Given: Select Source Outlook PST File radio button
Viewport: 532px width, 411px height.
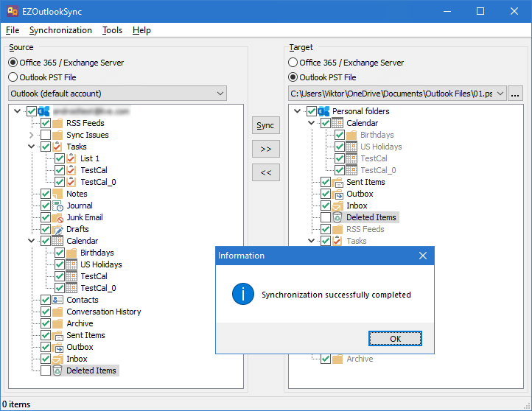Looking at the screenshot, I should 13,77.
